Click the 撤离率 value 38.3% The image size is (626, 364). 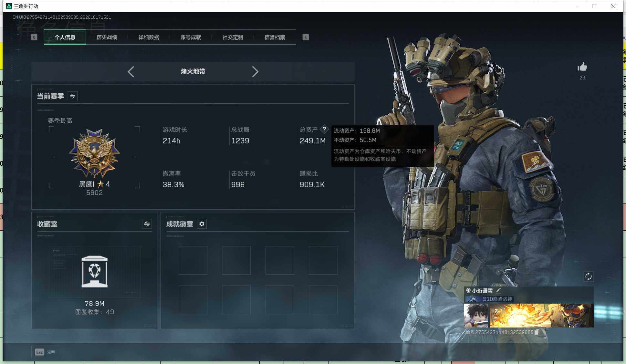(x=173, y=185)
